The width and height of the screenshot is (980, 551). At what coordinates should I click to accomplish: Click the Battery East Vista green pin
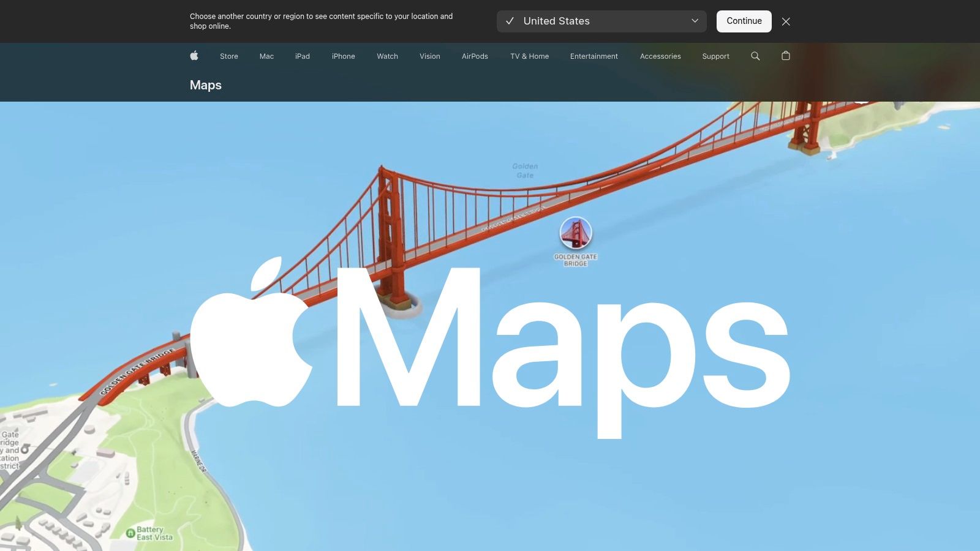[130, 533]
